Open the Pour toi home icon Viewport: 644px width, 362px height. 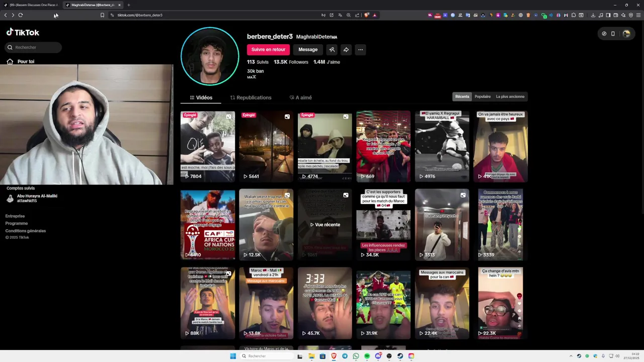[10, 61]
